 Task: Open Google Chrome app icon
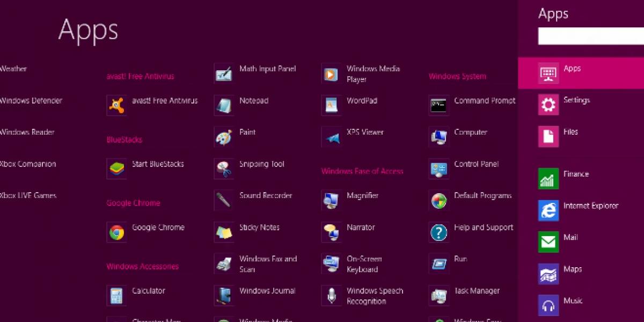117,232
